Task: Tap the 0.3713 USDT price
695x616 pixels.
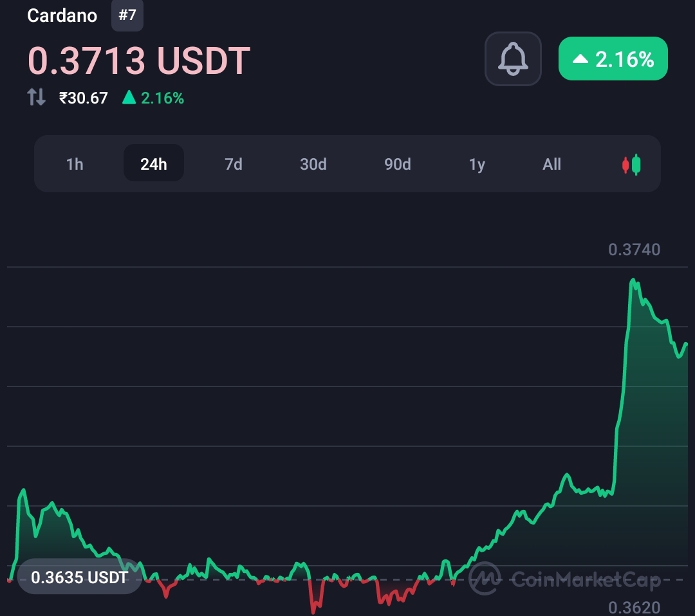Action: pyautogui.click(x=139, y=60)
